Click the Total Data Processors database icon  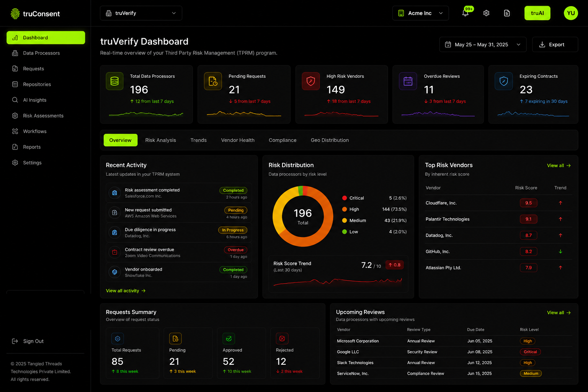[114, 81]
